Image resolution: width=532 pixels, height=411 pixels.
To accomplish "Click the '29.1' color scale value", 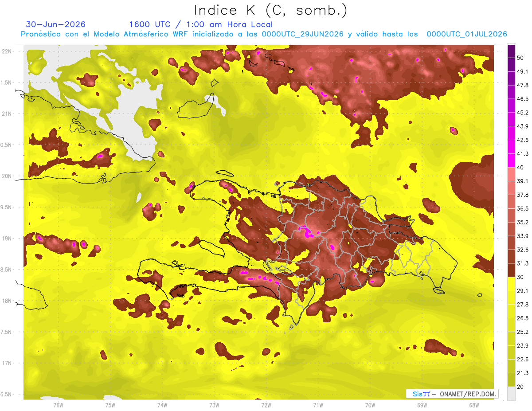I will coord(523,291).
